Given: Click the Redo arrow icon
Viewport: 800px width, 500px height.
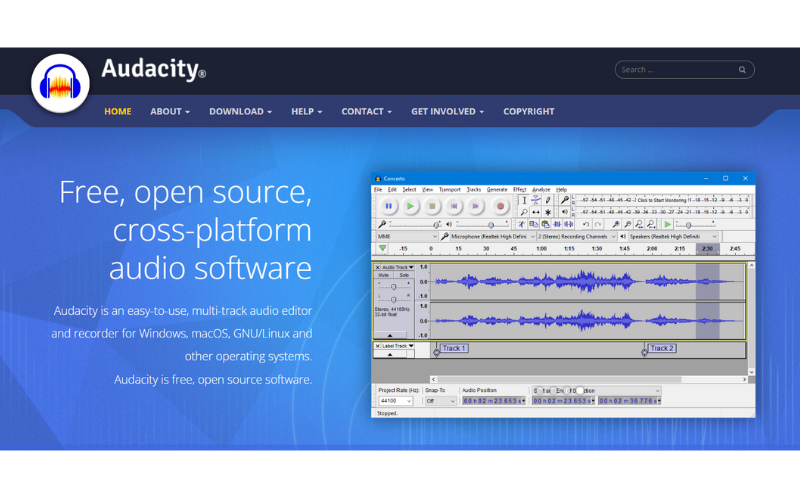Looking at the screenshot, I should [597, 224].
